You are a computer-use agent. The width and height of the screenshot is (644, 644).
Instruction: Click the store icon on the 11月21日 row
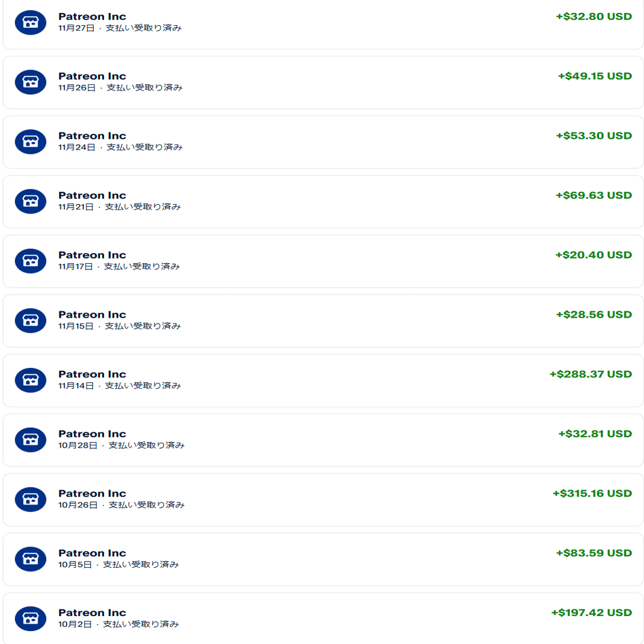31,201
